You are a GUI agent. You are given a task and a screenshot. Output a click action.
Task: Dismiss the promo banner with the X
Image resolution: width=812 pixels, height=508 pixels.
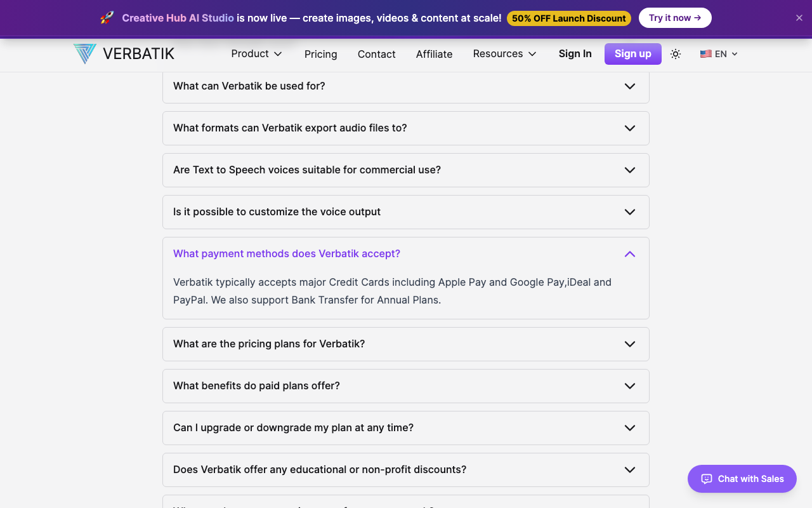(799, 18)
